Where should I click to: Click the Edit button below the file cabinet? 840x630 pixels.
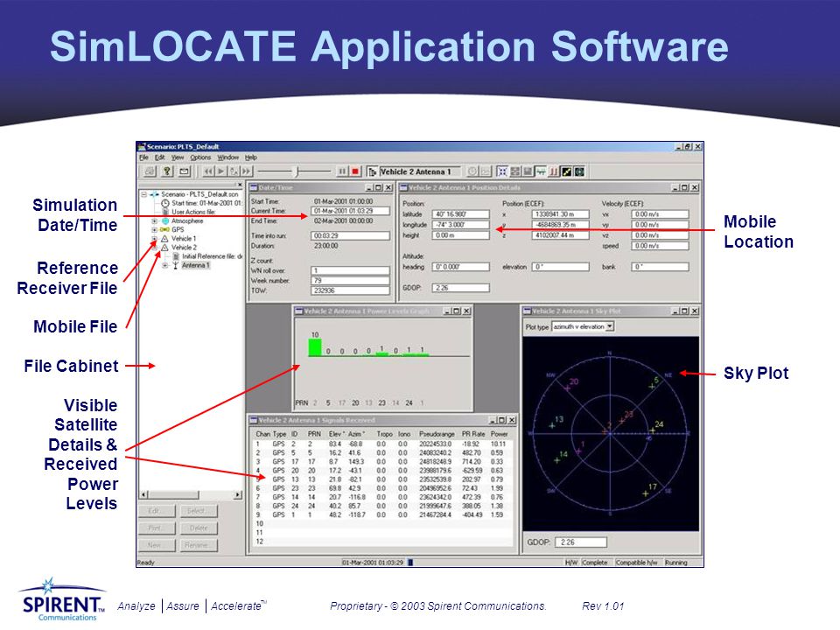pyautogui.click(x=157, y=511)
